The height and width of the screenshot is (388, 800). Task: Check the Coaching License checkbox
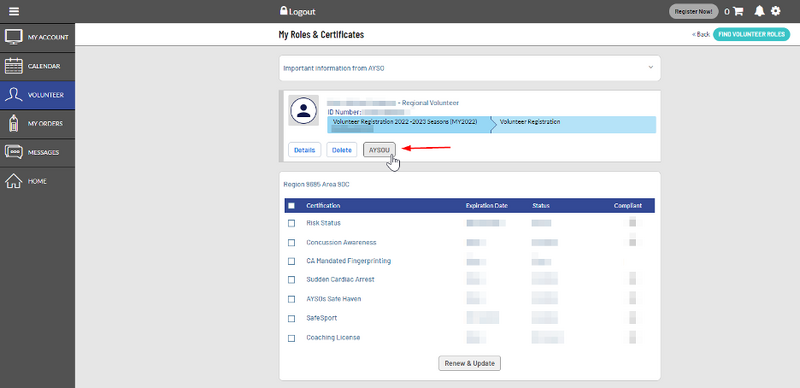coord(291,338)
